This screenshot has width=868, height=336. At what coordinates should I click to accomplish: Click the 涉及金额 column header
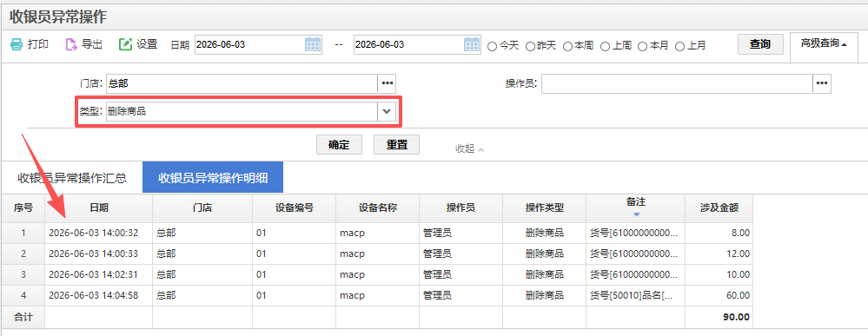pyautogui.click(x=719, y=208)
